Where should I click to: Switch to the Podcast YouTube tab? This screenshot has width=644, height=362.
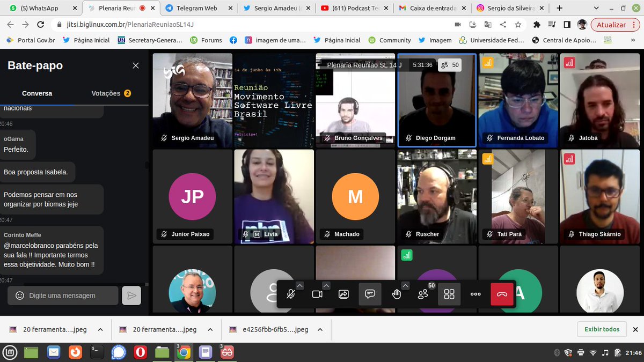click(x=354, y=9)
